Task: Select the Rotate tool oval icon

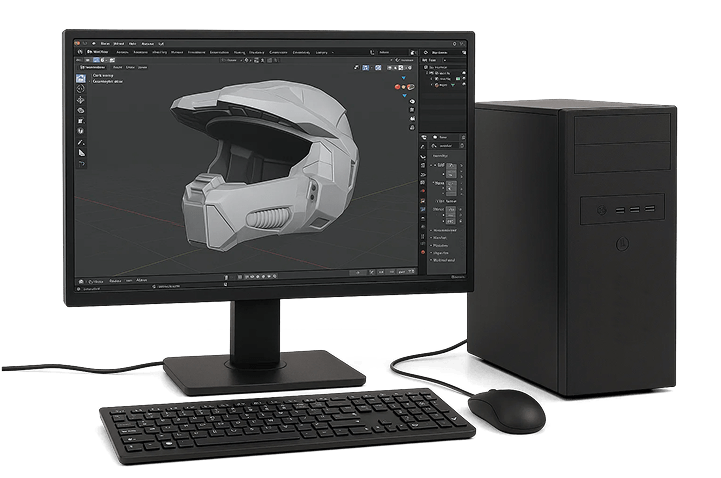Action: pyautogui.click(x=80, y=111)
